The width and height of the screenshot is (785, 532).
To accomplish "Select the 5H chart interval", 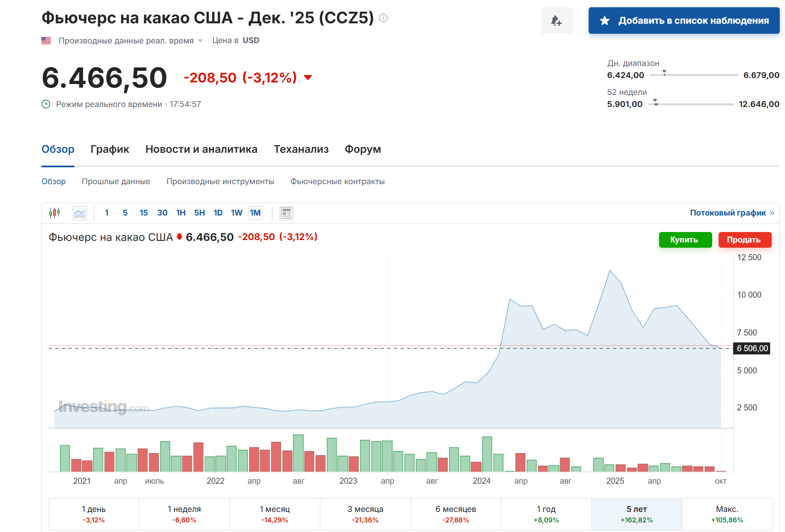I will [199, 213].
